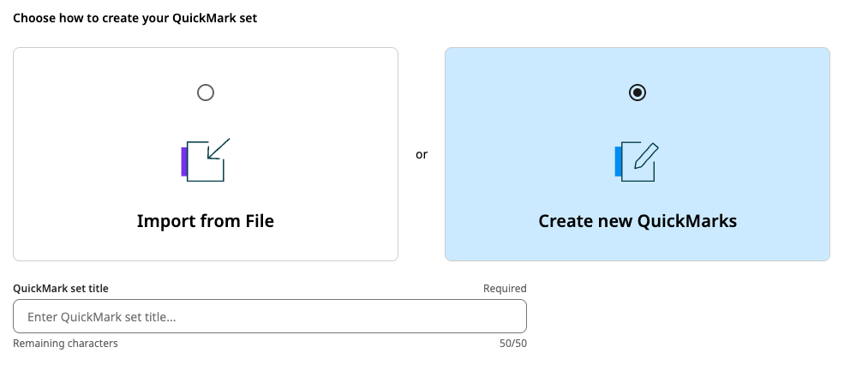Click the "QuickMark set title" field label

click(x=61, y=289)
